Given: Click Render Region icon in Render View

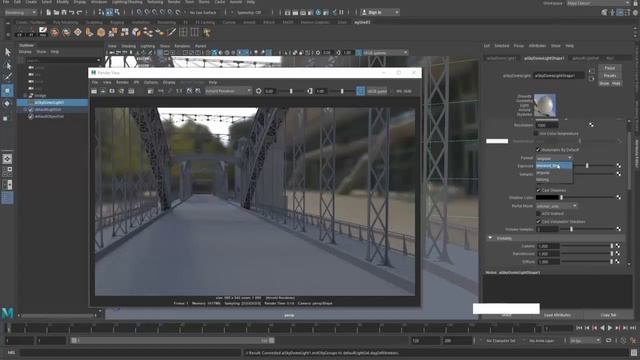Looking at the screenshot, I should tap(103, 91).
